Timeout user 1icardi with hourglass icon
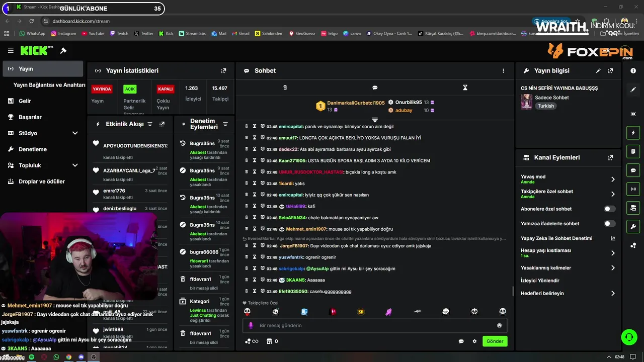This screenshot has height=362, width=644. 255,184
